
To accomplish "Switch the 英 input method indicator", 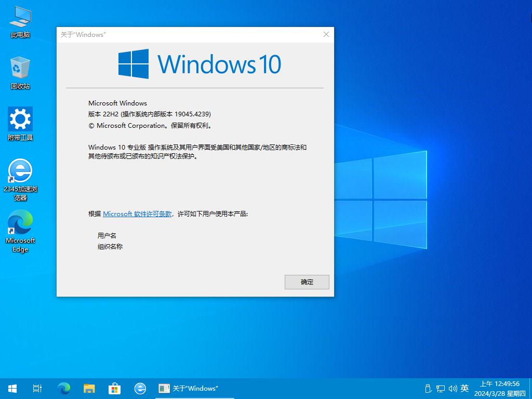I will 465,388.
